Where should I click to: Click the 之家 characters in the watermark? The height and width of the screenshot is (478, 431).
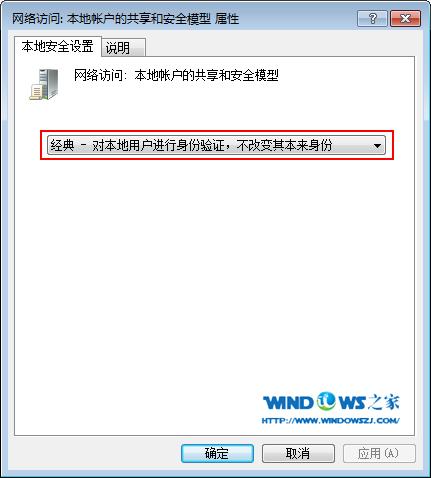coord(384,402)
